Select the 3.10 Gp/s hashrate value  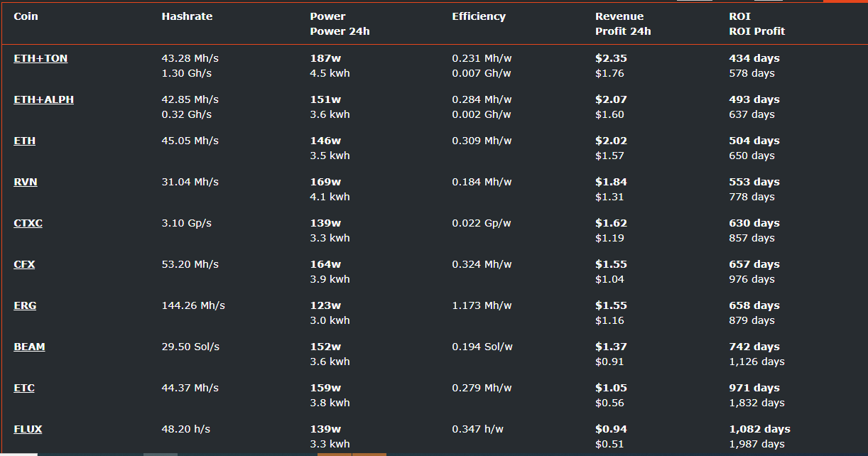[x=187, y=223]
